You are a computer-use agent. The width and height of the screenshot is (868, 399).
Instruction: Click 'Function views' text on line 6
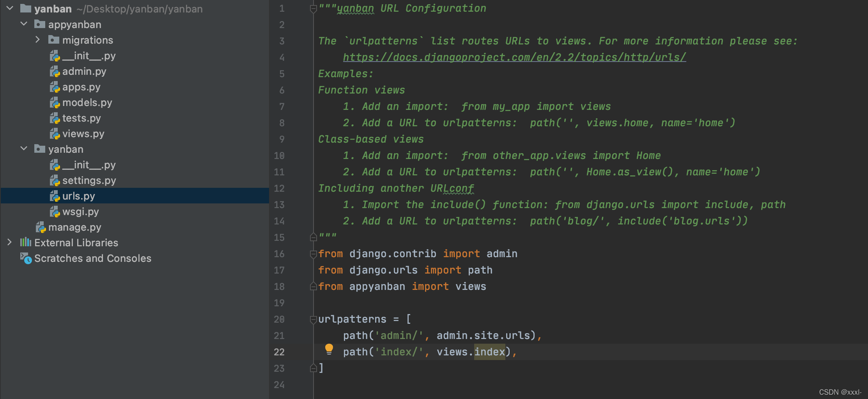pyautogui.click(x=361, y=90)
